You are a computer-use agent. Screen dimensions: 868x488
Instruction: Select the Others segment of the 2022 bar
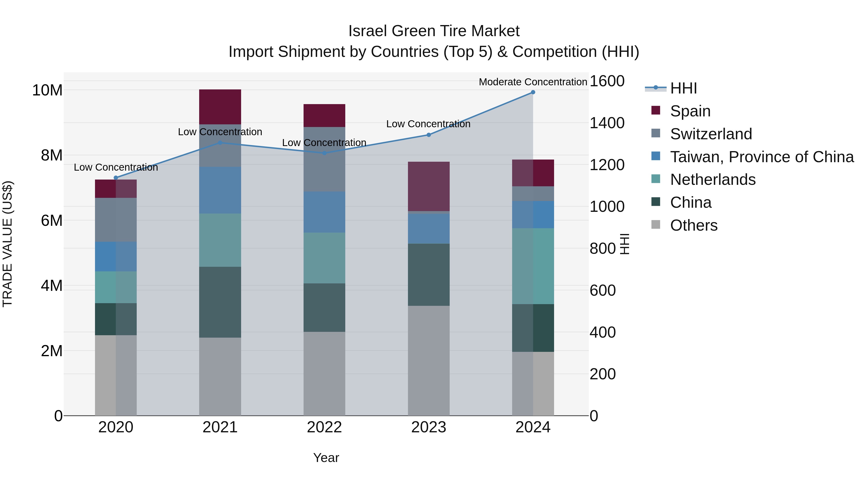[x=325, y=374]
